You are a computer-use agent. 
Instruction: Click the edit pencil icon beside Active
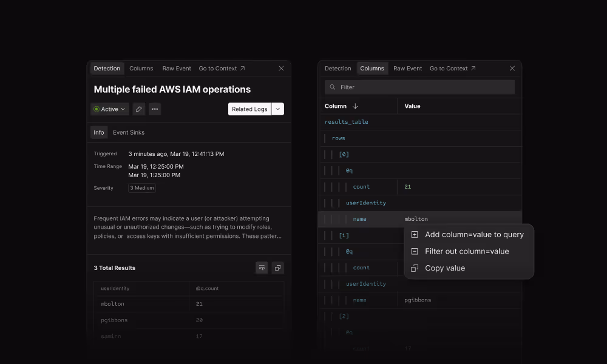pos(138,109)
